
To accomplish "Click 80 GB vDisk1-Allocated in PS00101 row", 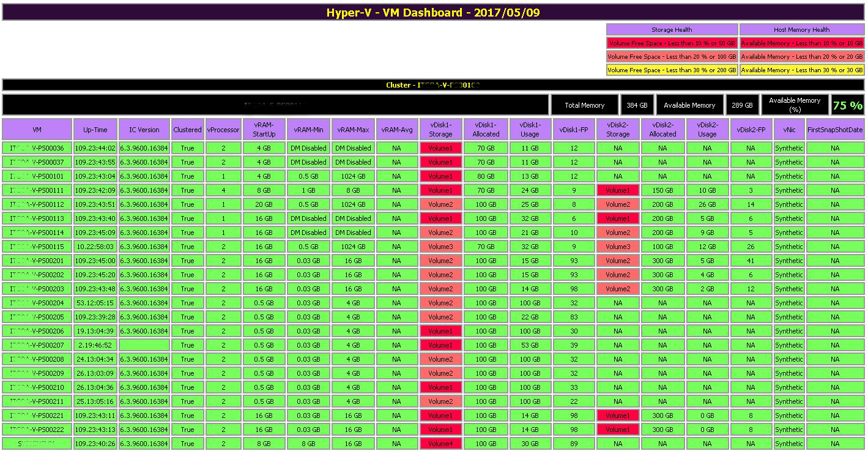I will 486,176.
